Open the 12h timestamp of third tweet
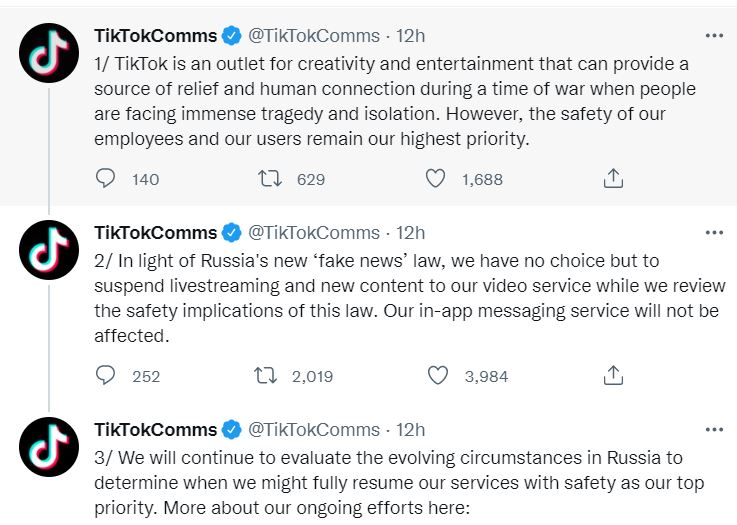 (410, 430)
